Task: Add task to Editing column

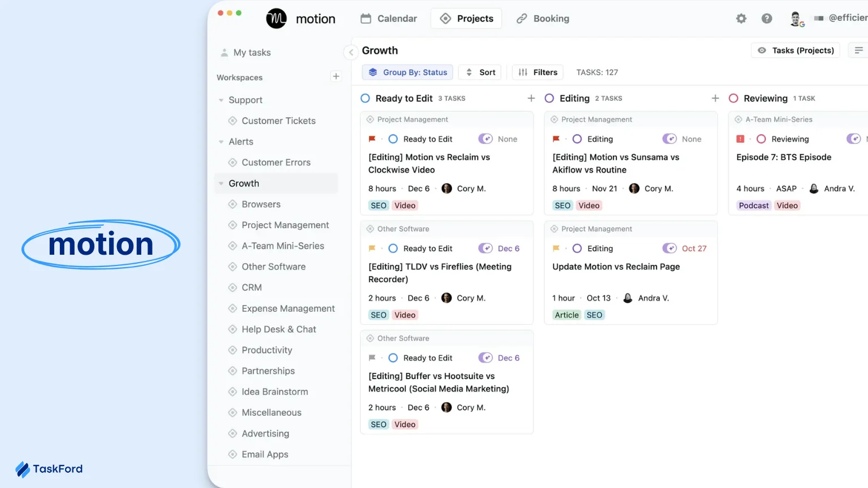Action: pyautogui.click(x=715, y=98)
